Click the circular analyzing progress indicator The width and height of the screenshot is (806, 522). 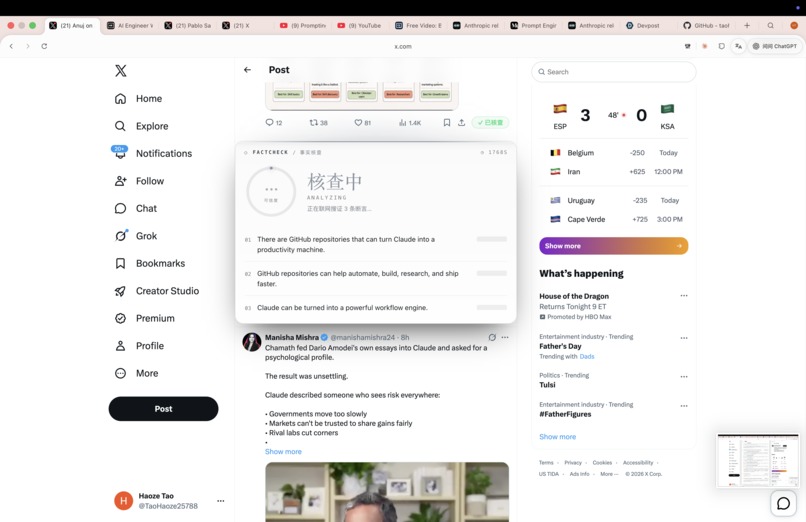pyautogui.click(x=271, y=192)
